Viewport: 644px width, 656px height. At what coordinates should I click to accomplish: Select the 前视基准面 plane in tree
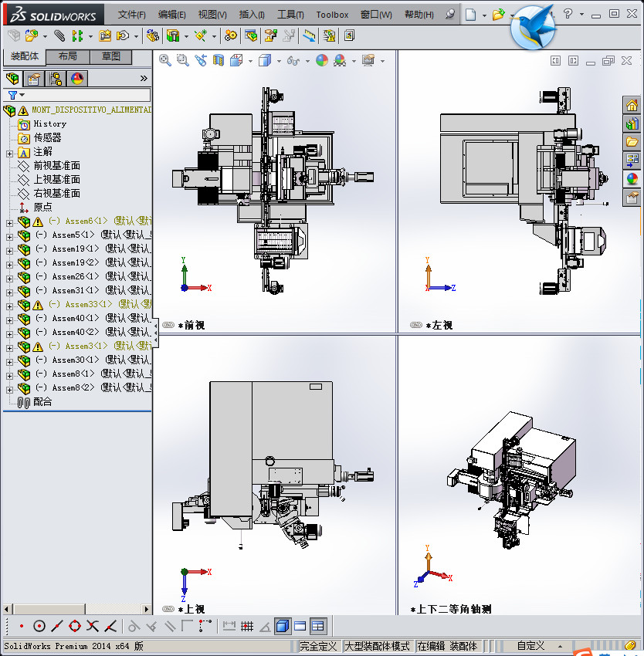pos(56,166)
